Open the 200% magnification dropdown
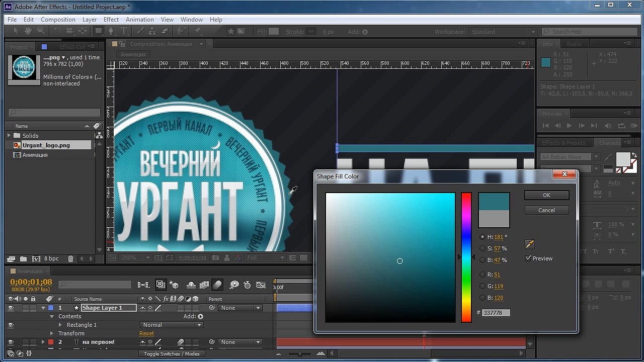 [136, 258]
